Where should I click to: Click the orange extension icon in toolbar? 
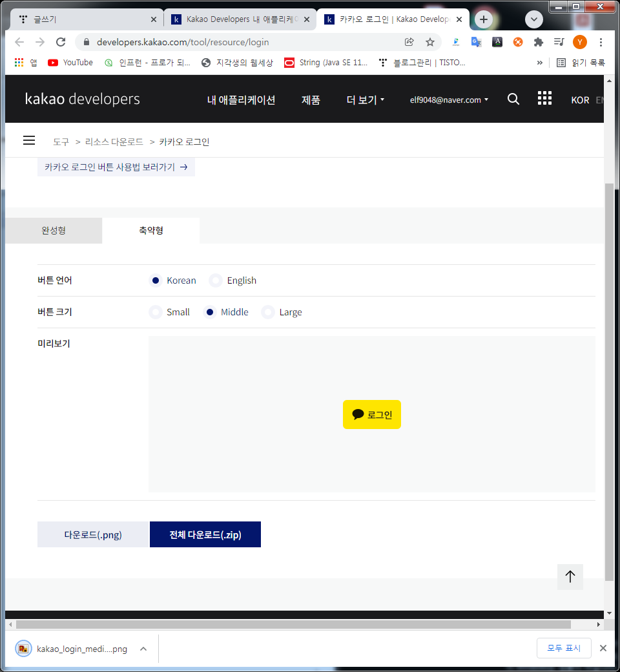(517, 42)
